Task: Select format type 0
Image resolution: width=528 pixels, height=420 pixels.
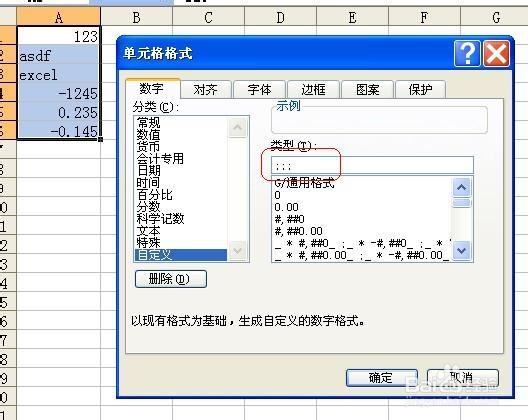Action: pyautogui.click(x=362, y=195)
